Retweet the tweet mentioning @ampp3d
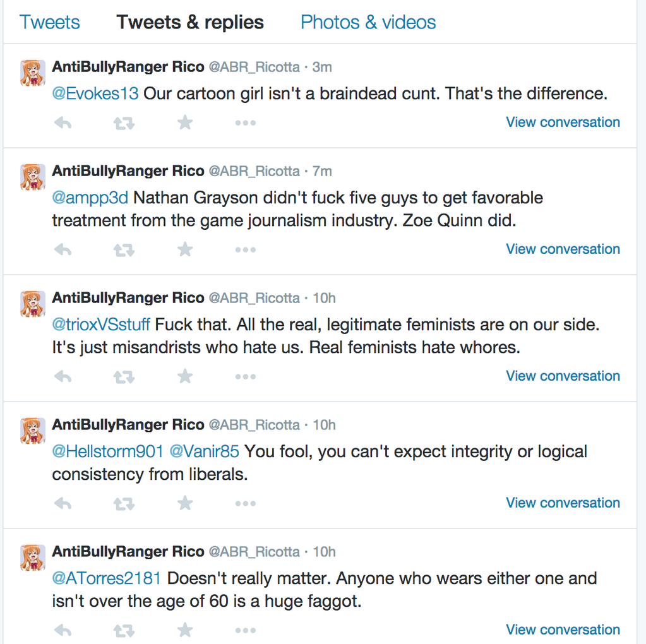Viewport: 646px width, 644px height. click(x=124, y=249)
